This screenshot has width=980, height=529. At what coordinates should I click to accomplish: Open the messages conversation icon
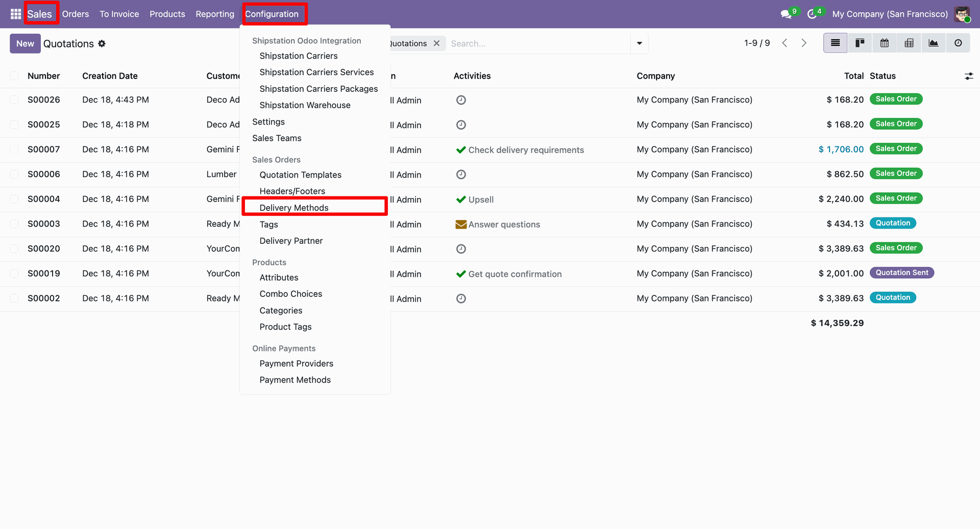[x=786, y=14]
